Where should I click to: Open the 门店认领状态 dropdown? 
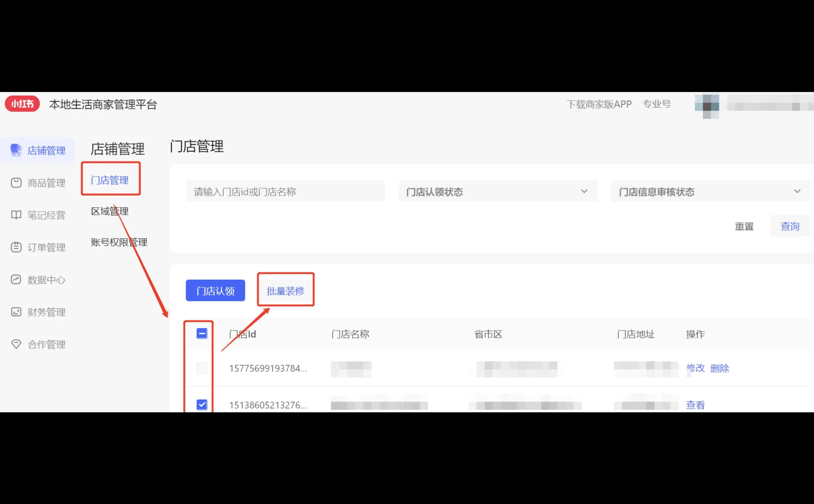[498, 191]
